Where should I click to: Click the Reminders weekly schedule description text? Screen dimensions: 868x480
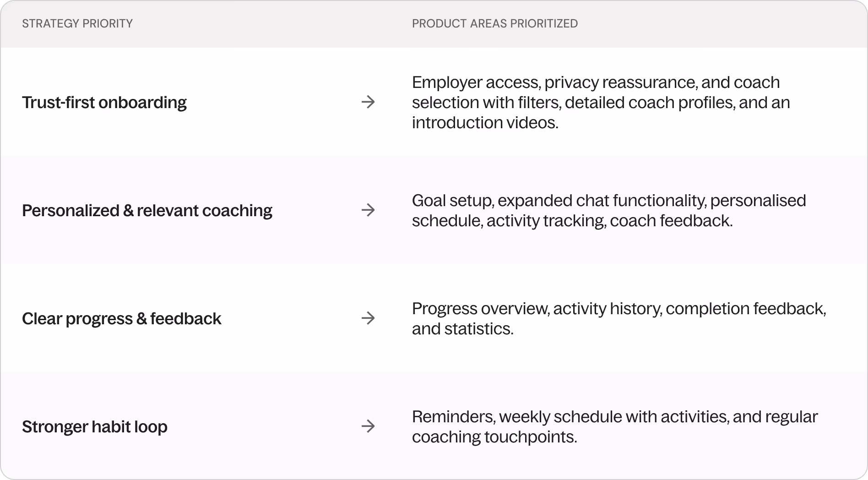pos(615,427)
